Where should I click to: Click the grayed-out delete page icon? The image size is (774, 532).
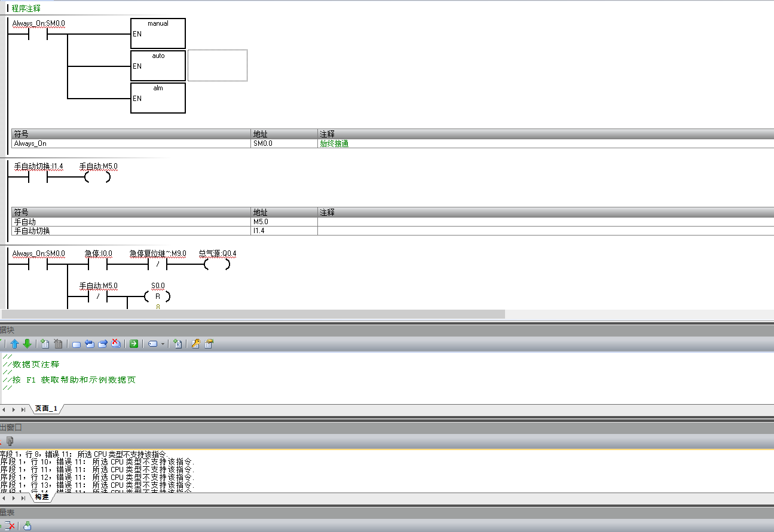coord(58,344)
